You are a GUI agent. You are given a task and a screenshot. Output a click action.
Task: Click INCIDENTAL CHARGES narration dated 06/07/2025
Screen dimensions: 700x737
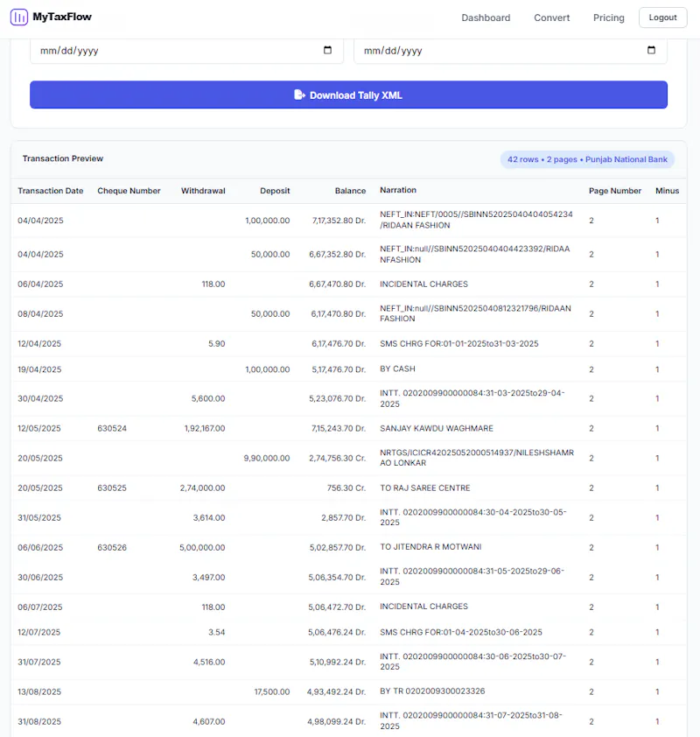423,607
